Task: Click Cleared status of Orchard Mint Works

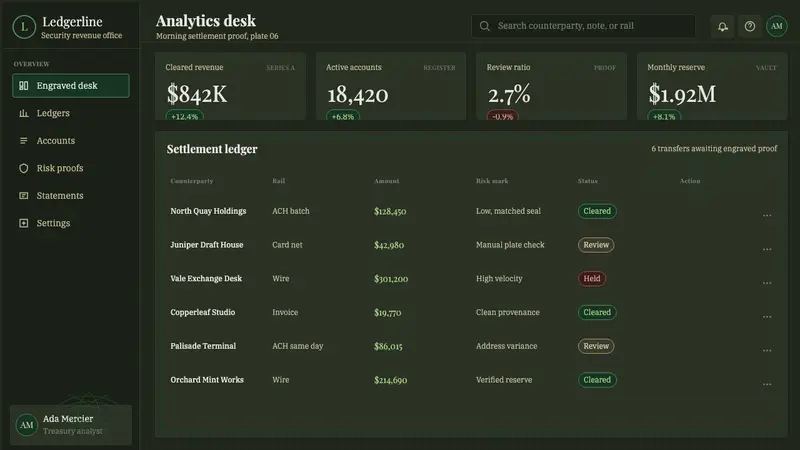Action: pos(597,380)
